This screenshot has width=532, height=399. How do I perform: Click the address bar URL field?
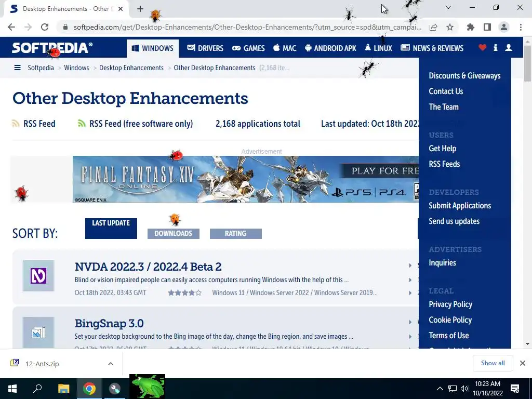tap(247, 27)
